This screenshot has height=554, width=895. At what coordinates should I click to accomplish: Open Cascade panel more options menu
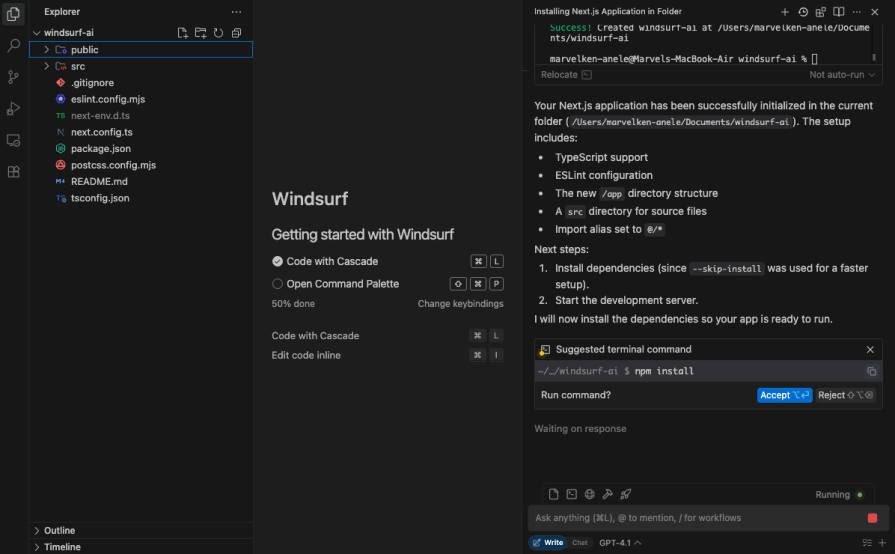coord(857,11)
